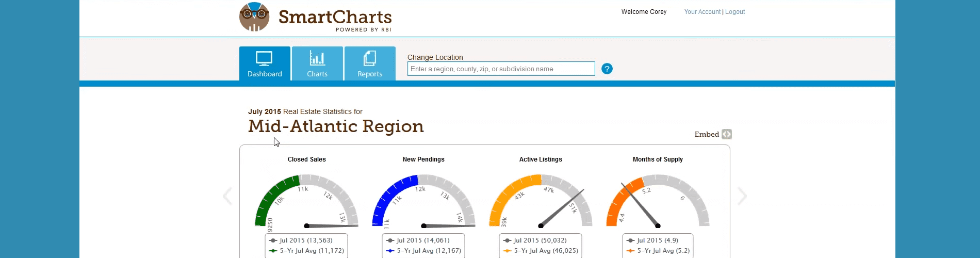Screen dimensions: 980x258
Task: Click the Welcome Corey text
Action: tap(644, 11)
